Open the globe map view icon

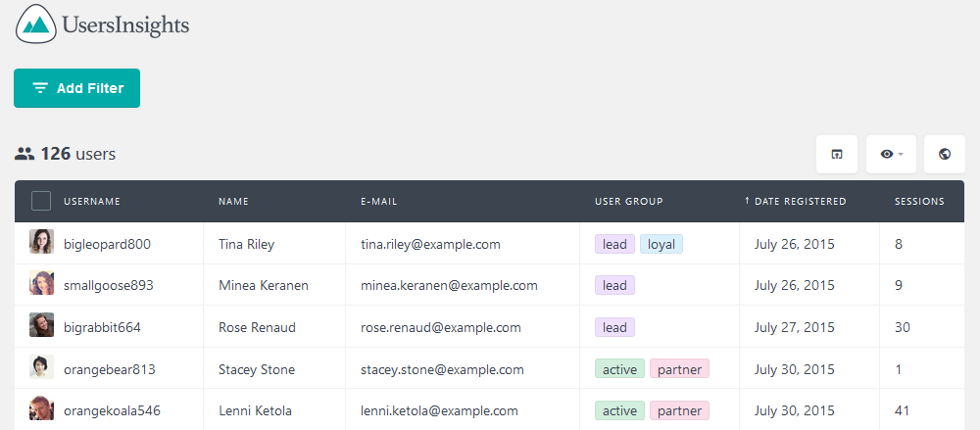tap(945, 155)
